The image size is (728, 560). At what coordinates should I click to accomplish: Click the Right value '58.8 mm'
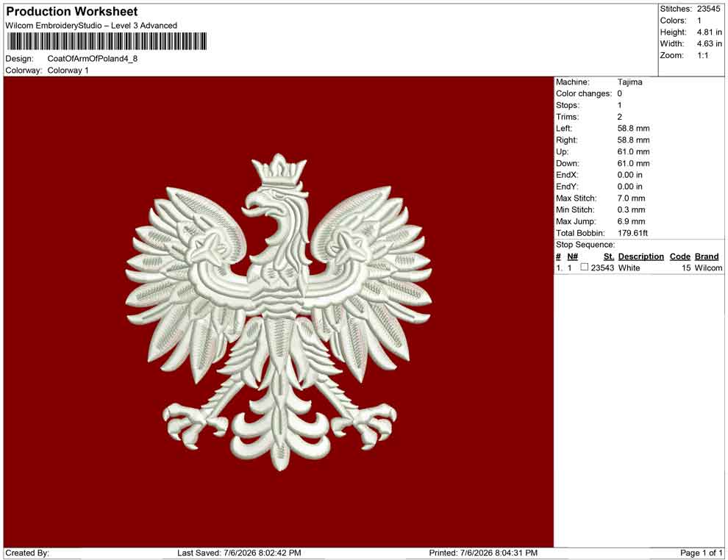633,140
